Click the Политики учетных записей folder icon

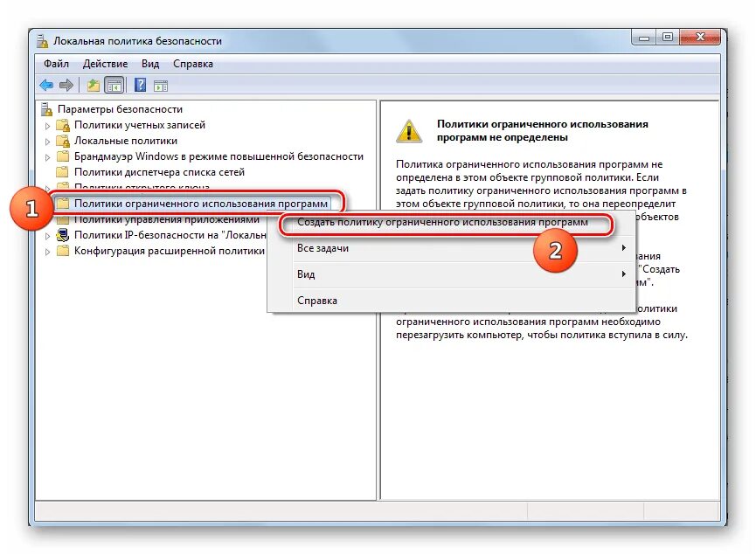tap(63, 125)
